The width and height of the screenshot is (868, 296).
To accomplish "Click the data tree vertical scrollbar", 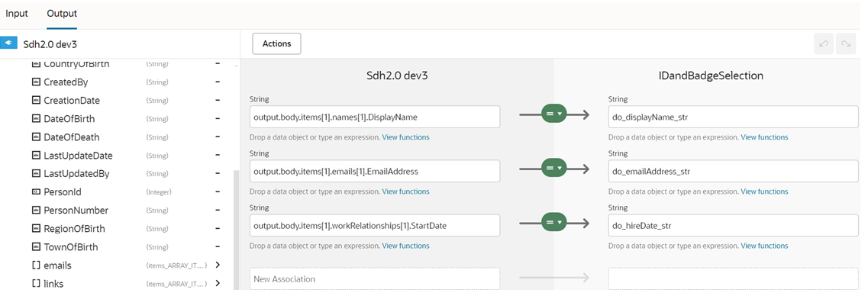I will (236, 230).
